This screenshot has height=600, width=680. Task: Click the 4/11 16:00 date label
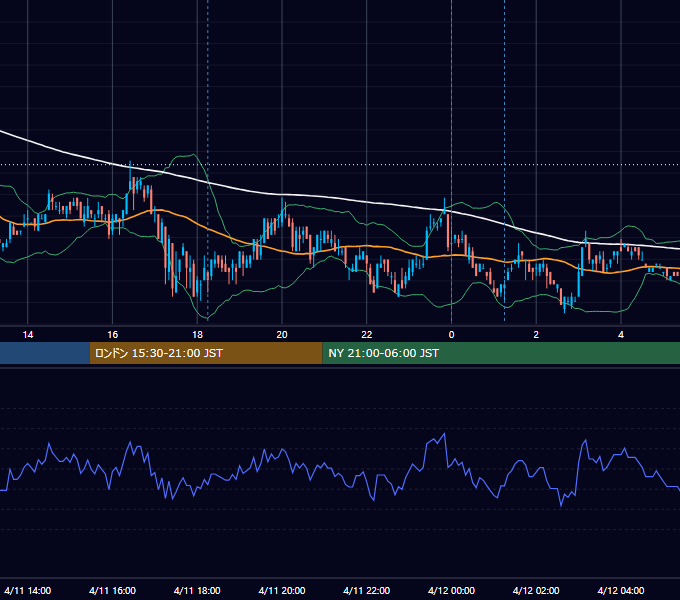click(112, 590)
